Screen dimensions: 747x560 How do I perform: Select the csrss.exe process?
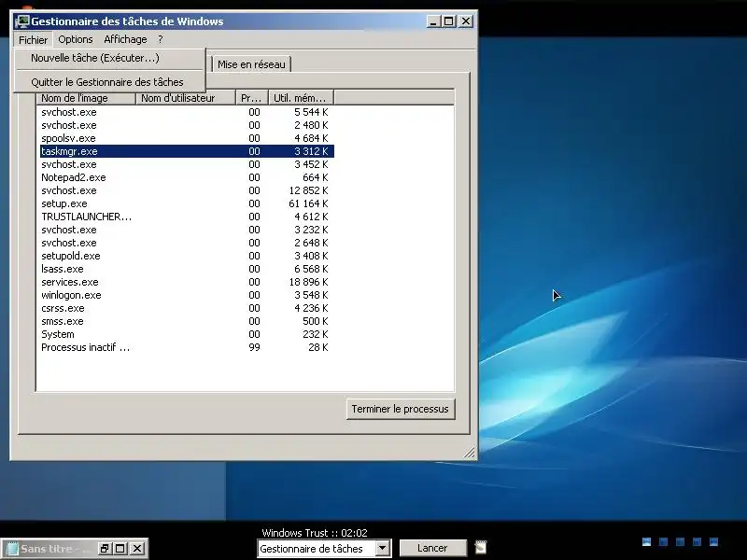187,308
